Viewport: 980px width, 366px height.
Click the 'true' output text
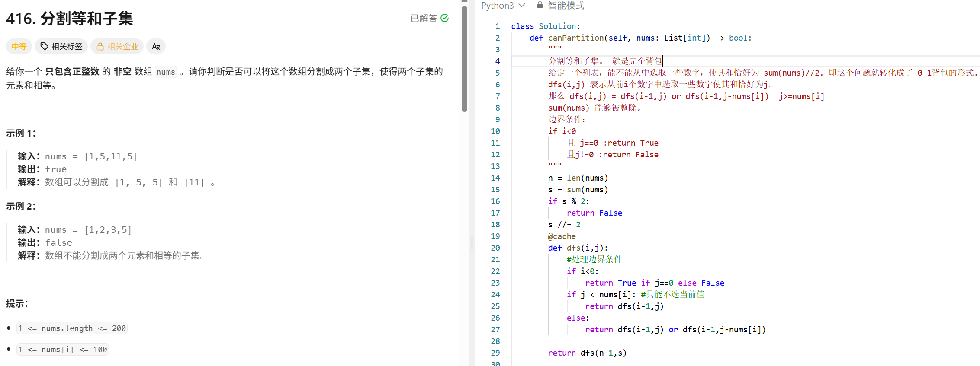point(56,169)
